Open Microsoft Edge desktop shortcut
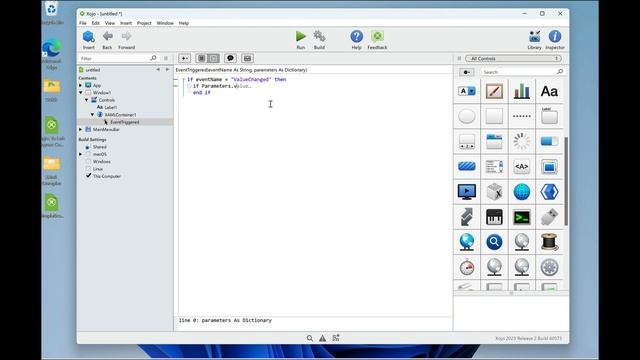640x360 pixels. click(x=52, y=54)
